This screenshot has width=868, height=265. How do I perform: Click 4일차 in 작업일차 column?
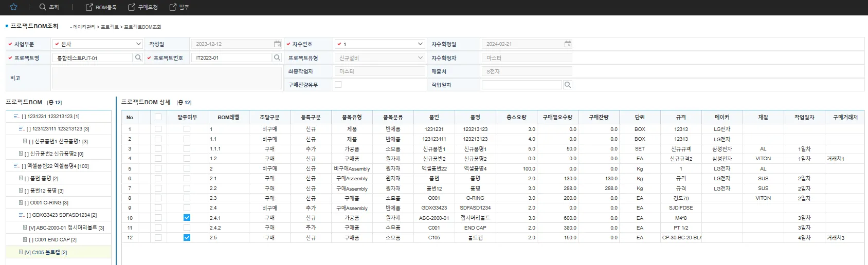tap(804, 238)
